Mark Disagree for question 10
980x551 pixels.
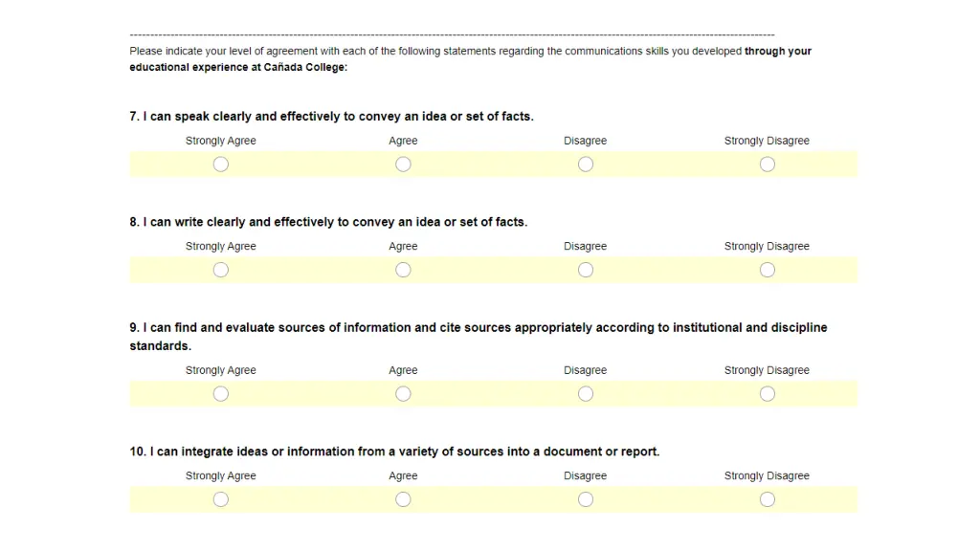pos(586,499)
